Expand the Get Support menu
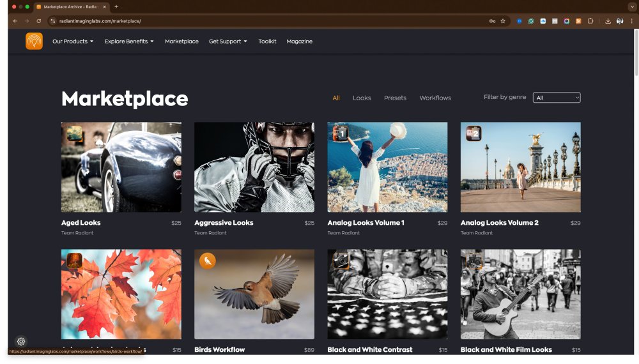 click(x=227, y=42)
